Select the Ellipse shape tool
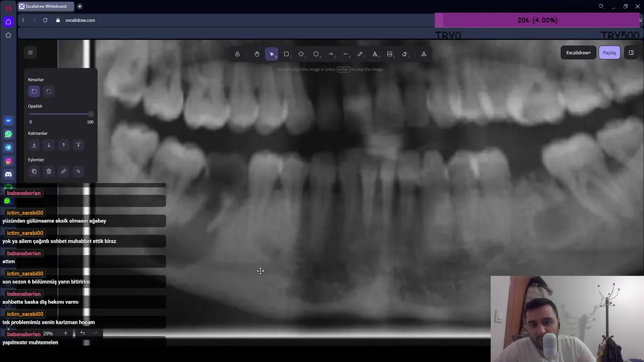Image resolution: width=644 pixels, height=362 pixels. [316, 54]
